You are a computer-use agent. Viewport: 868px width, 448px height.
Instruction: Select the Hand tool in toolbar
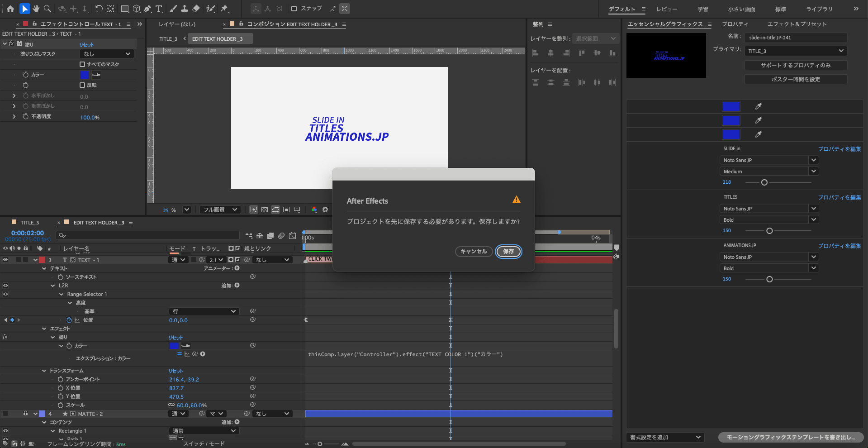(36, 9)
